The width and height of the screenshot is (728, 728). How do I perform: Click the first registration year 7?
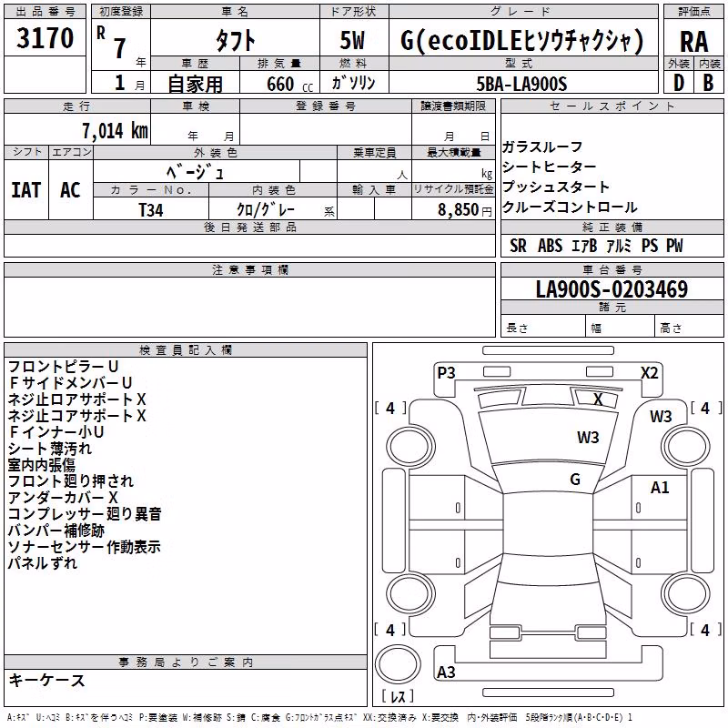pos(120,48)
